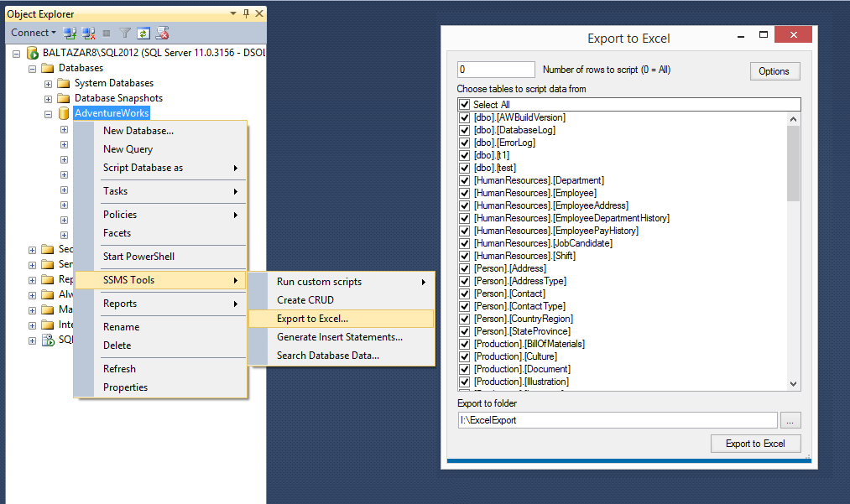850x504 pixels.
Task: Toggle the [dbo].[ErrorLog] checkbox
Action: tap(465, 143)
